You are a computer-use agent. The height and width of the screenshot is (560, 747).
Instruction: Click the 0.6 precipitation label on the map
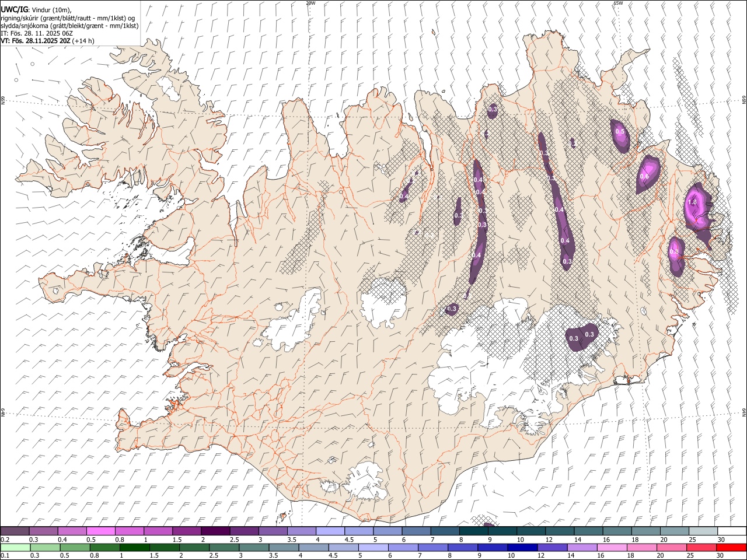tap(644, 177)
